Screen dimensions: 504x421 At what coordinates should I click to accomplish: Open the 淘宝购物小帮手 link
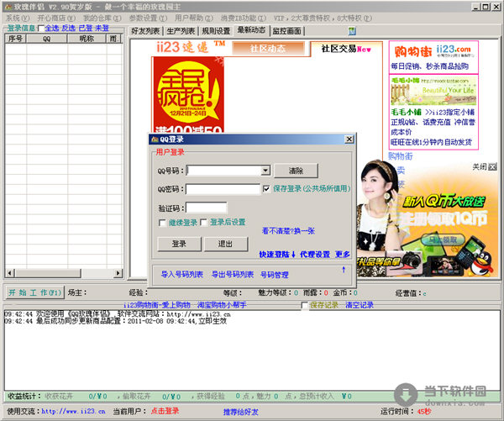tap(222, 305)
